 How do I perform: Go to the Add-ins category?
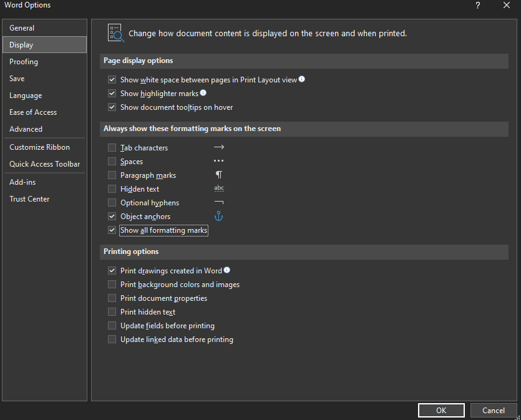coord(44,182)
